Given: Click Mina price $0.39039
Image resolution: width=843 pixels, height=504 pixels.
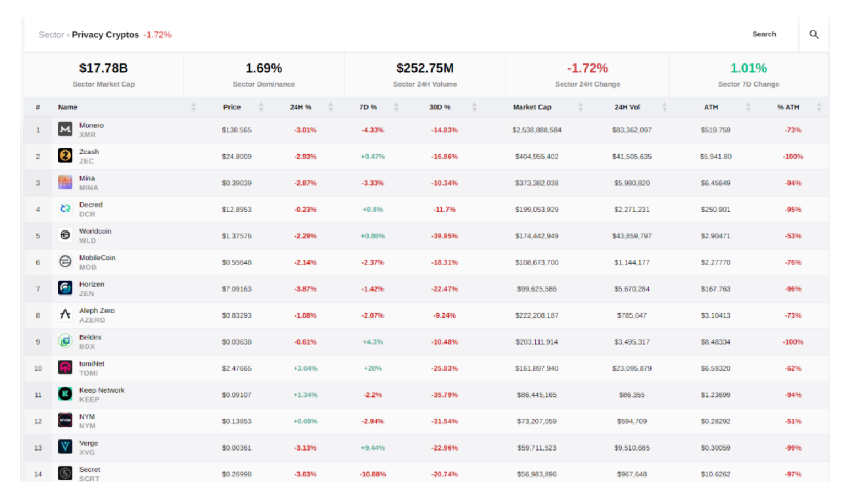Looking at the screenshot, I should [x=236, y=183].
